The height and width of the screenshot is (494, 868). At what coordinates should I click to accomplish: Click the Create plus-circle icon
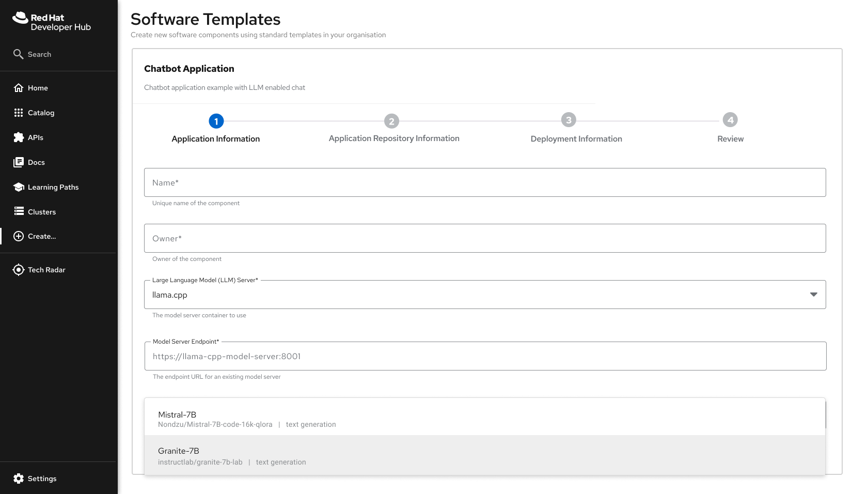click(x=19, y=236)
